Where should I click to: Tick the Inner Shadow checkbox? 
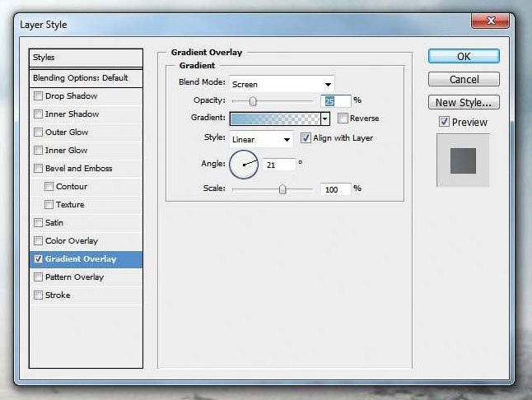click(39, 114)
